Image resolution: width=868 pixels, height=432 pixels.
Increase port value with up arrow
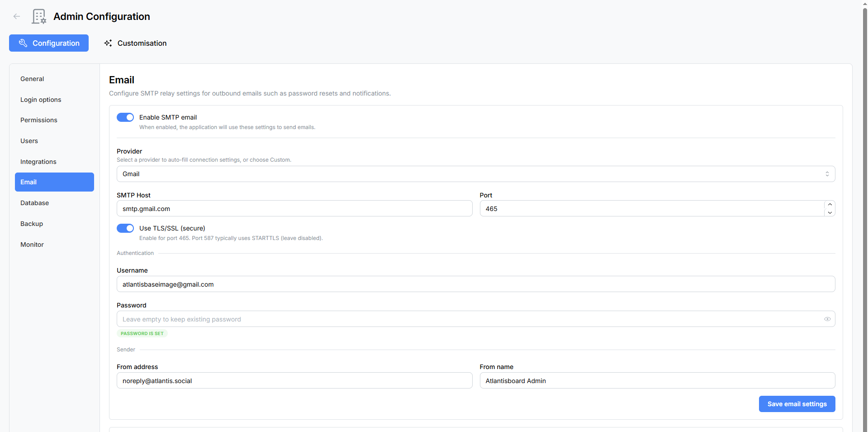[x=830, y=205]
